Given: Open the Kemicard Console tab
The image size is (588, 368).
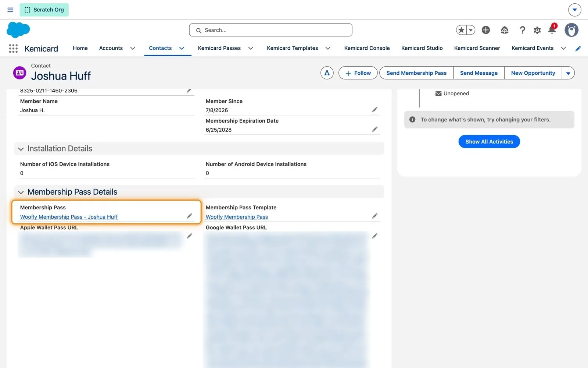Looking at the screenshot, I should pyautogui.click(x=367, y=48).
